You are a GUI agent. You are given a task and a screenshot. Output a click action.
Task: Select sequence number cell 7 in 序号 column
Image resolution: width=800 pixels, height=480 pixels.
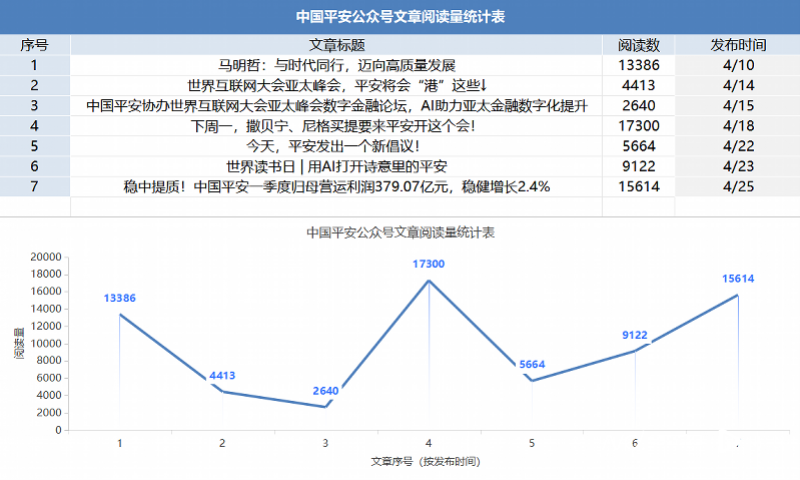pos(35,187)
